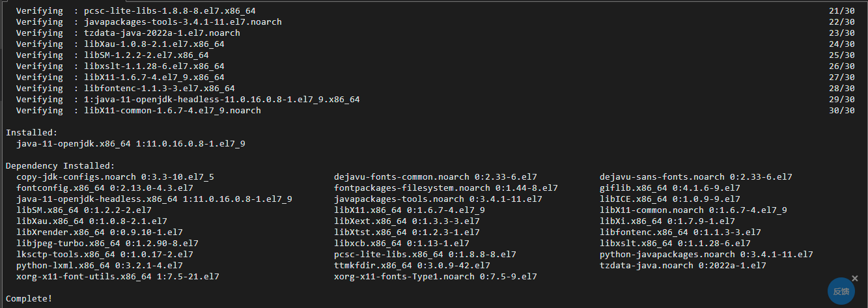Click the 21/30 verification counter
This screenshot has height=308, width=868.
coord(842,10)
